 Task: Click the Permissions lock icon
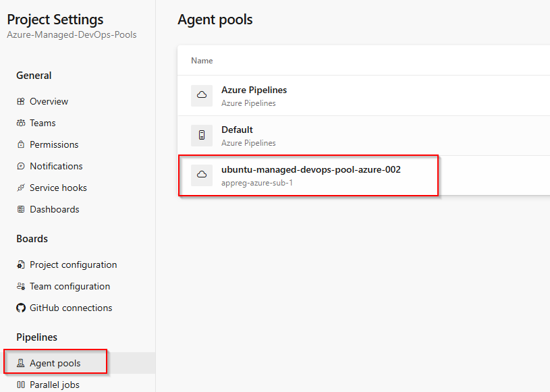pyautogui.click(x=21, y=144)
